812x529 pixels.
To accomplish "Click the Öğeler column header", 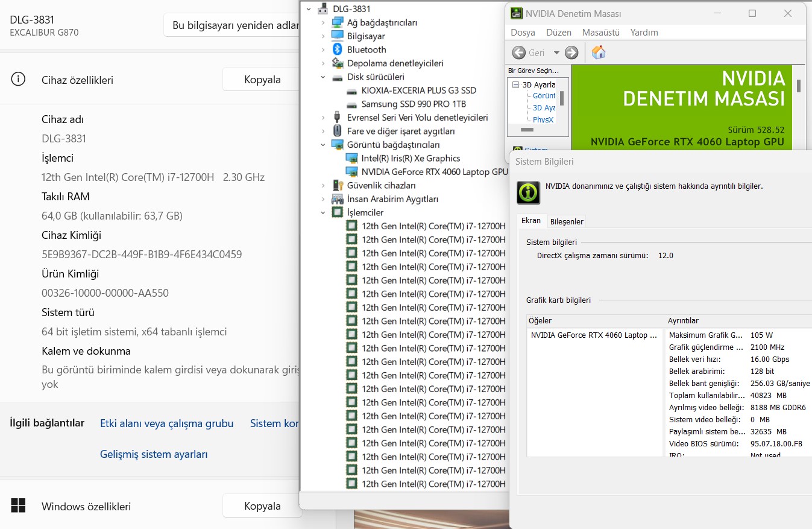I will (596, 321).
